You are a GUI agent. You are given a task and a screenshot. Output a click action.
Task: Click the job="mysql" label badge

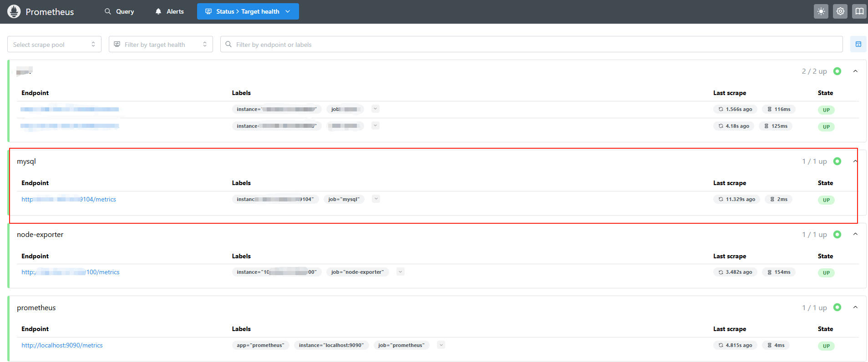coord(344,199)
